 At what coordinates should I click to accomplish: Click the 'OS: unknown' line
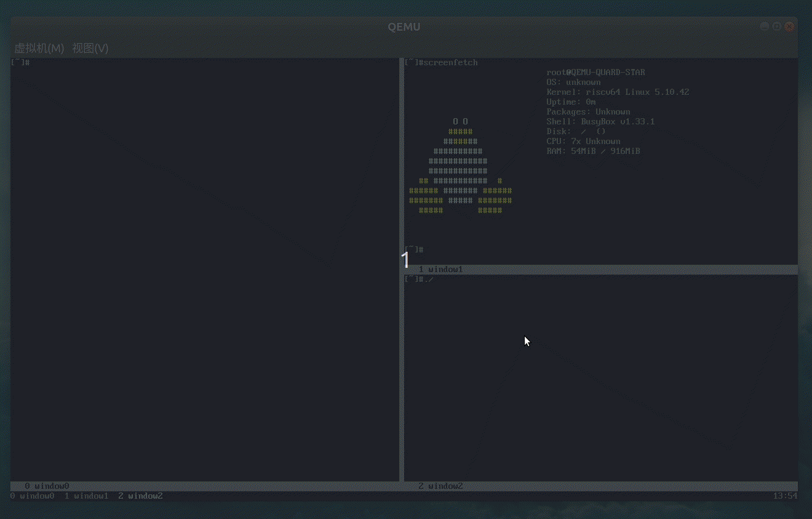pyautogui.click(x=573, y=82)
